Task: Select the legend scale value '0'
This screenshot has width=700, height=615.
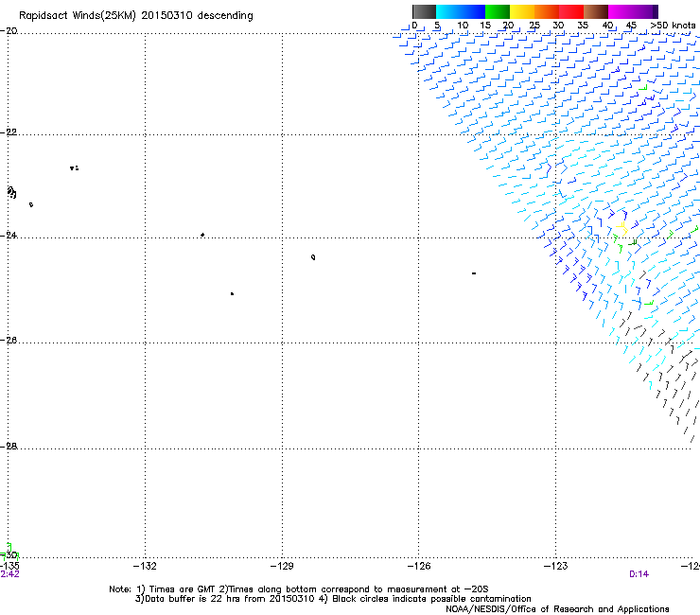Action: (414, 26)
